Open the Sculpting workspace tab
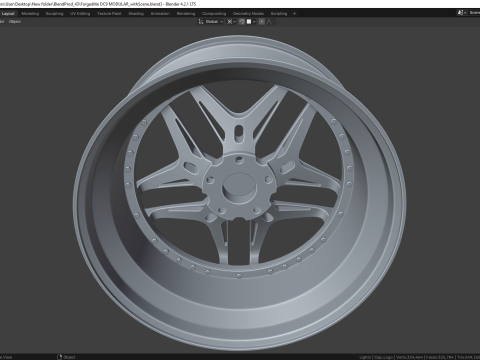The height and width of the screenshot is (360, 480). click(x=54, y=14)
